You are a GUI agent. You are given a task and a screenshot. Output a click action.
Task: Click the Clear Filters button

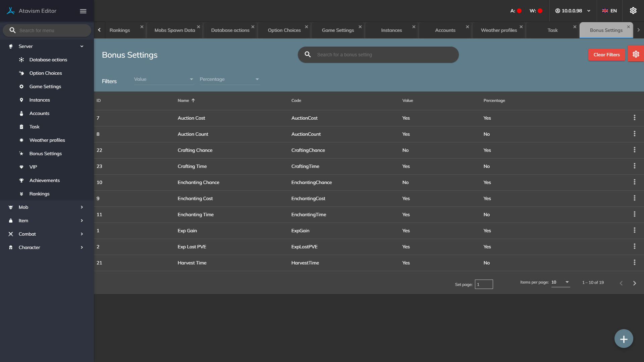tap(606, 55)
